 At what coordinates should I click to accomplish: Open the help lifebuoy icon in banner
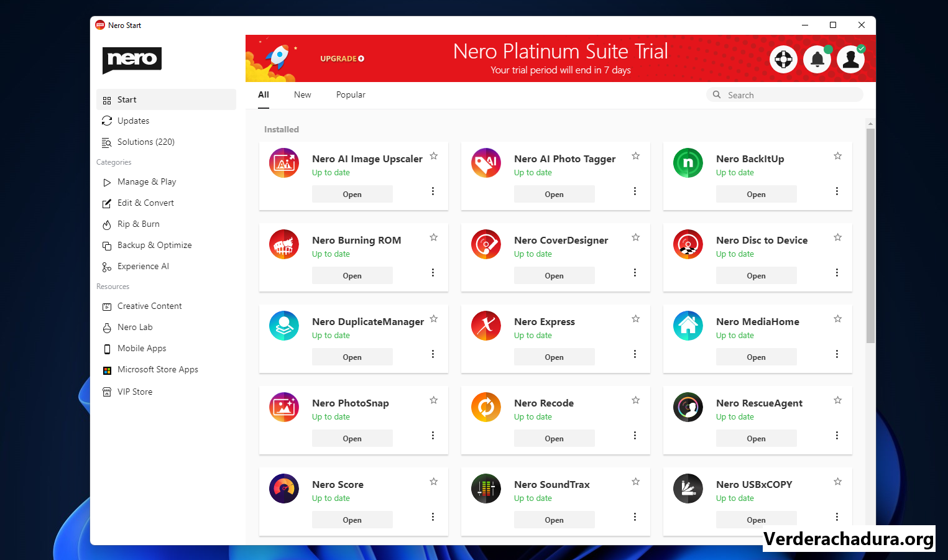[783, 59]
